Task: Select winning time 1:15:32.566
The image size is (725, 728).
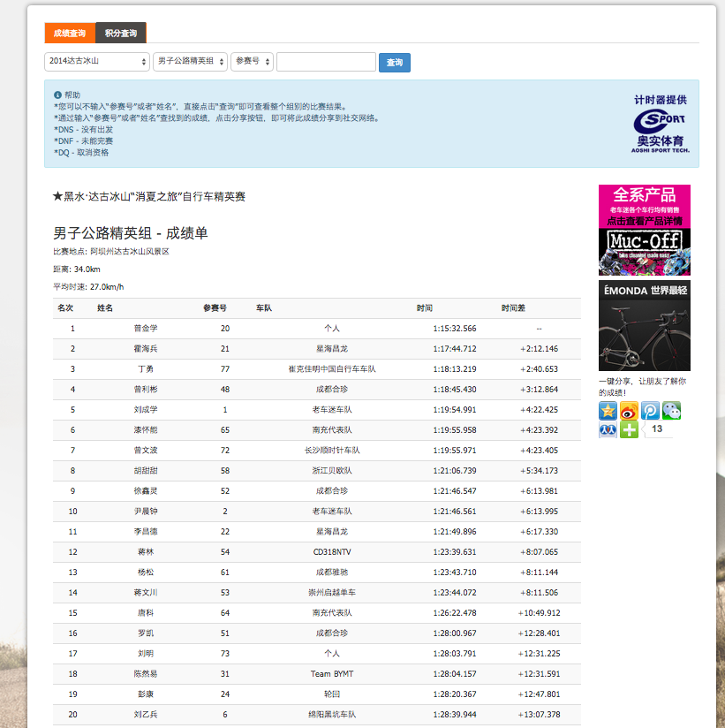Action: coord(455,329)
